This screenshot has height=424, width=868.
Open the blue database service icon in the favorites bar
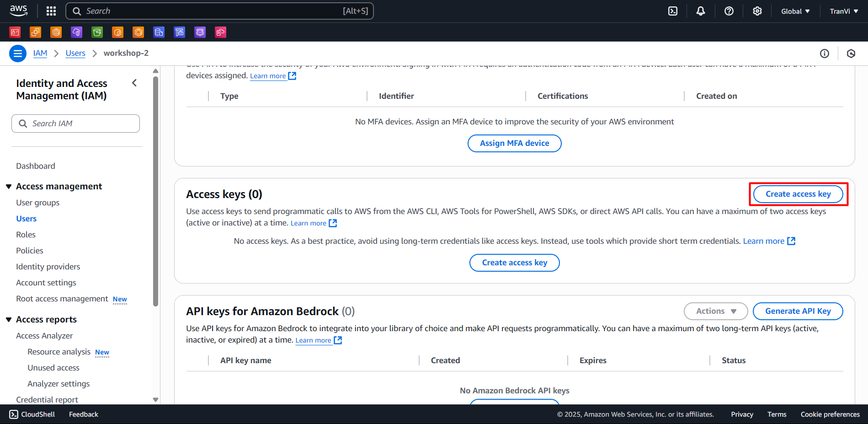pyautogui.click(x=159, y=32)
